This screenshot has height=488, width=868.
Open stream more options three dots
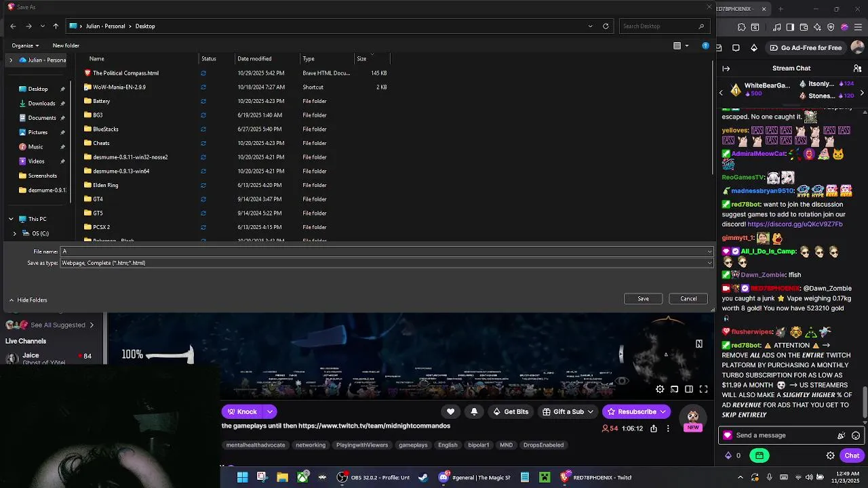(668, 428)
